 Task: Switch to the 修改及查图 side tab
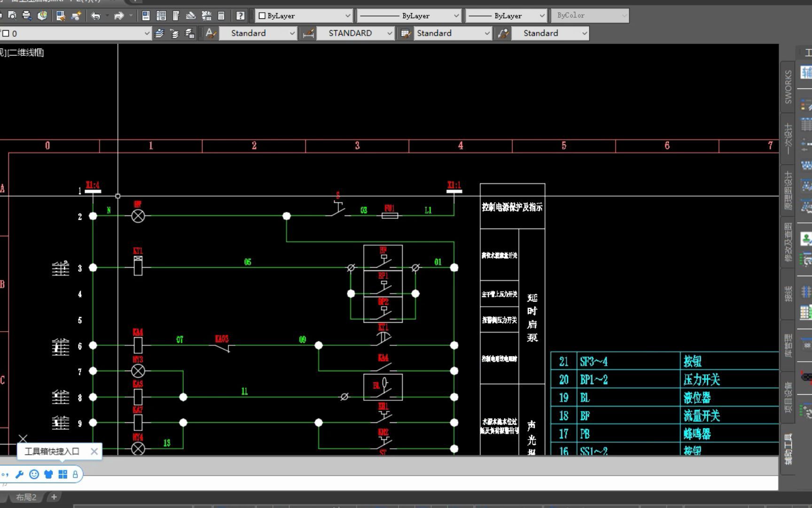(788, 242)
